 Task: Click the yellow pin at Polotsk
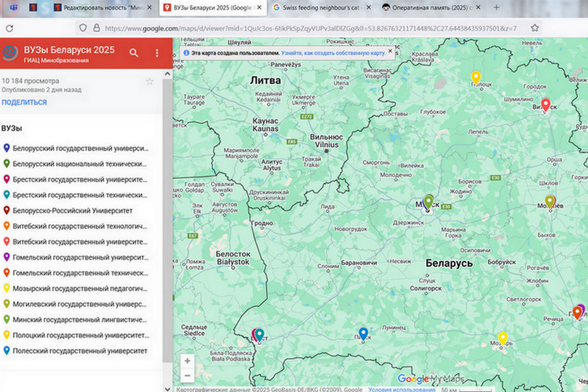(476, 77)
